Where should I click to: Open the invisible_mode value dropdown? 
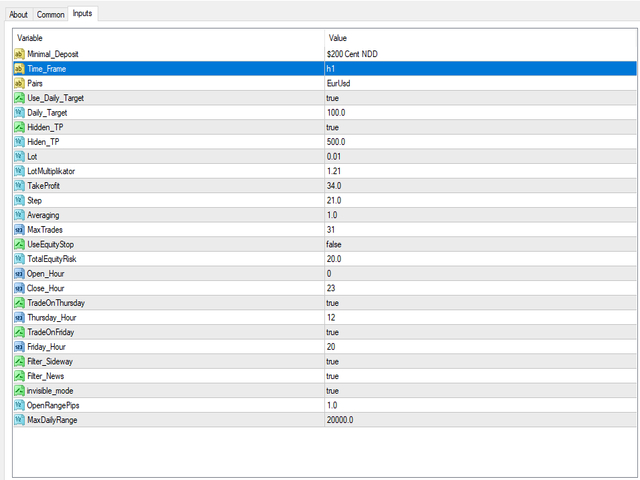480,391
